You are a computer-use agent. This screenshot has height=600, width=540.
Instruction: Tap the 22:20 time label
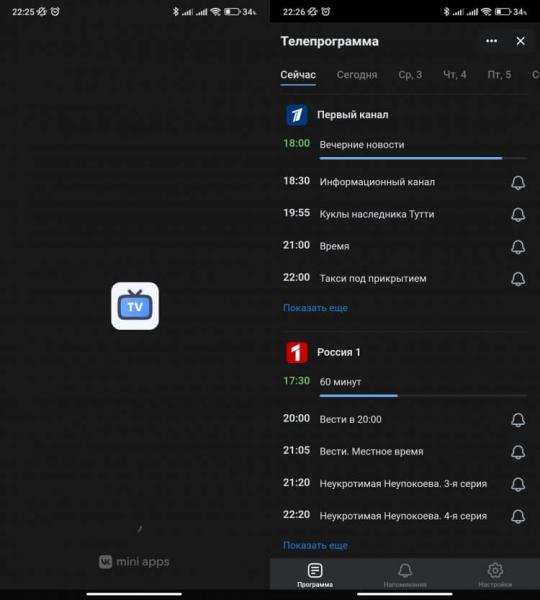click(296, 515)
